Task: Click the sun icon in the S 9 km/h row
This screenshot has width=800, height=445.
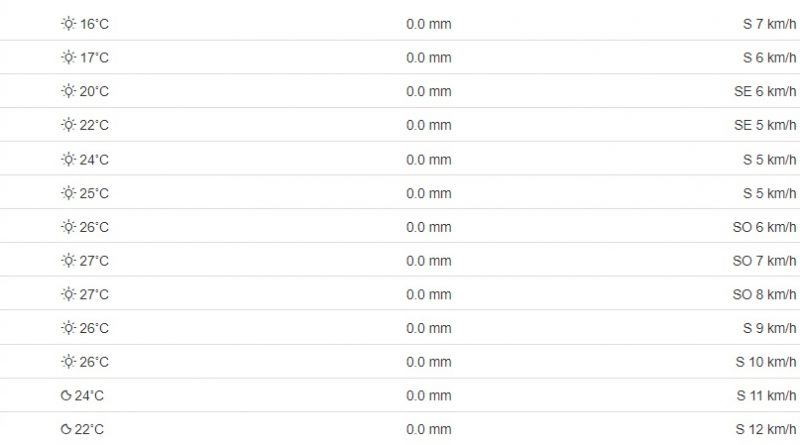Action: coord(68,328)
